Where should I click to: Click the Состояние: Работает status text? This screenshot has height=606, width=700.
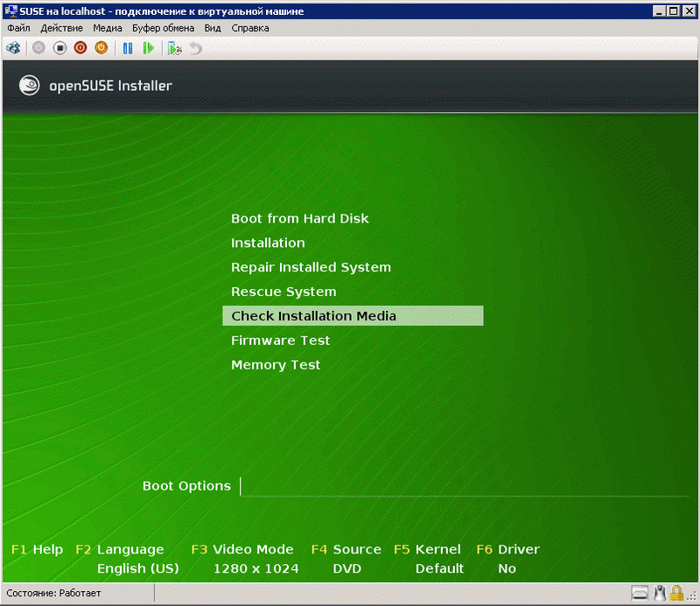[53, 593]
